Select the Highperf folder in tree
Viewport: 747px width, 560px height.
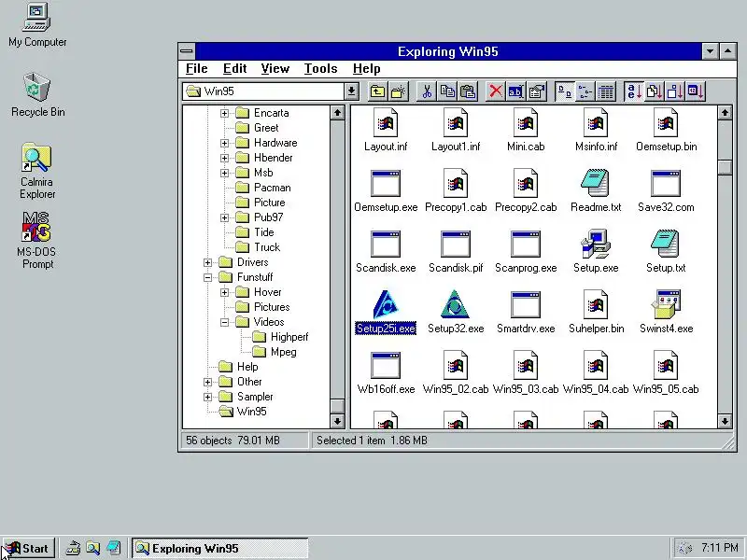280,337
